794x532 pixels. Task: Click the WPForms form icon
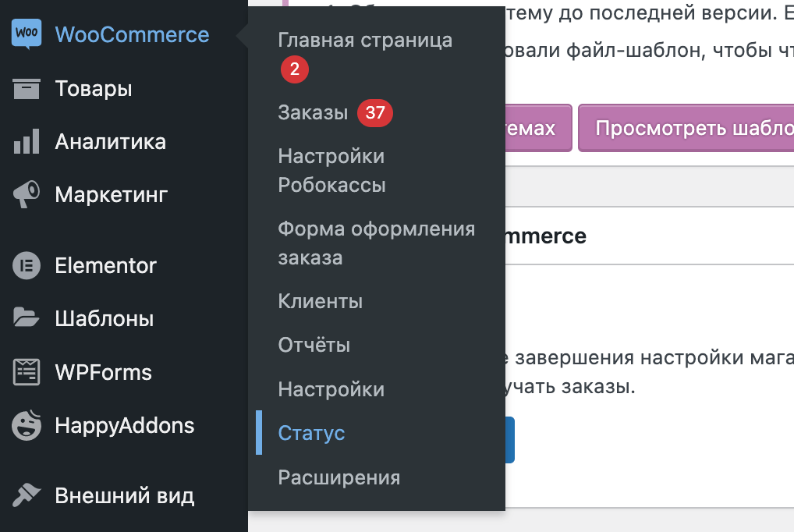coord(27,372)
